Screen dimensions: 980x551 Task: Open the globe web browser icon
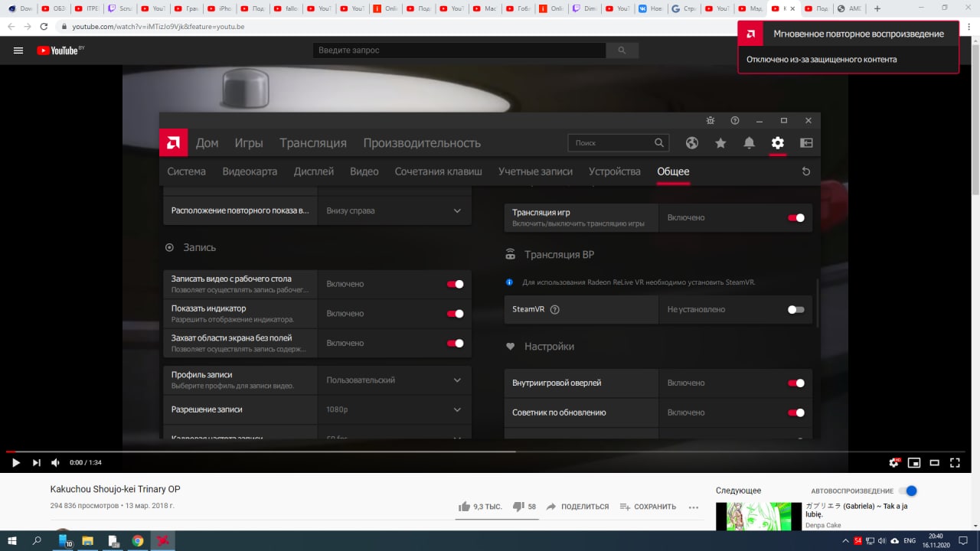tap(692, 143)
